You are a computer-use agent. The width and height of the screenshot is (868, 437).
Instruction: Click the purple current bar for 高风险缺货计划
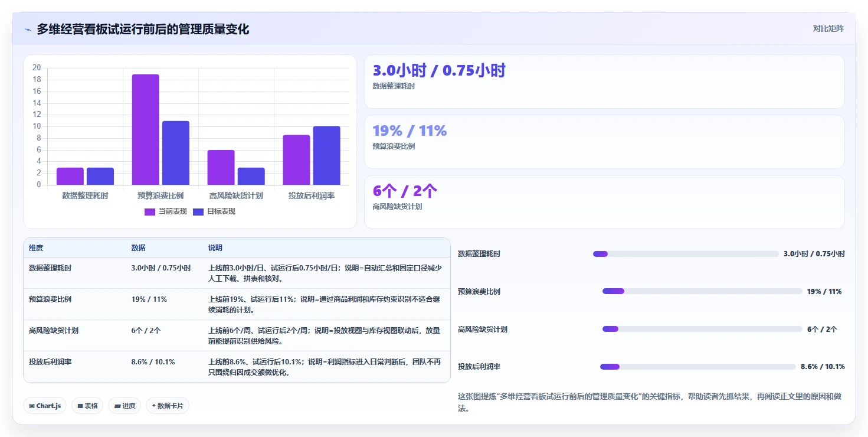tap(221, 168)
